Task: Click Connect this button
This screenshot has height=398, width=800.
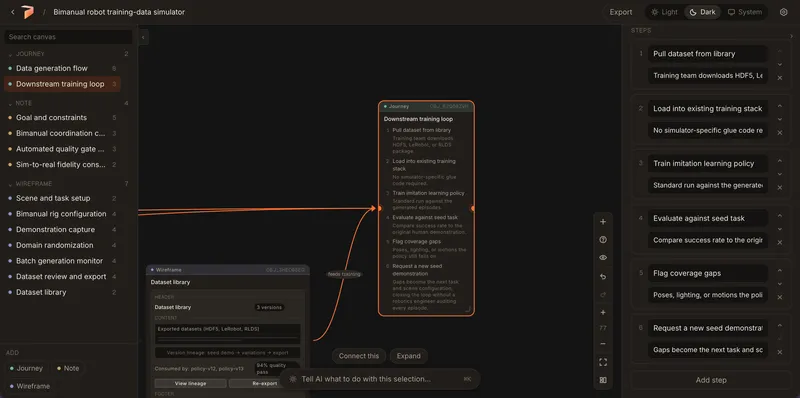Action: (359, 356)
